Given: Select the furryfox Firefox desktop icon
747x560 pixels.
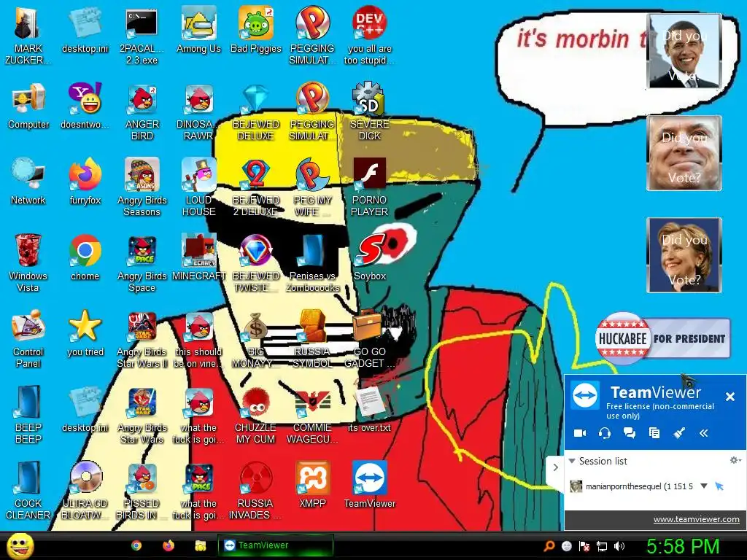Looking at the screenshot, I should [85, 182].
